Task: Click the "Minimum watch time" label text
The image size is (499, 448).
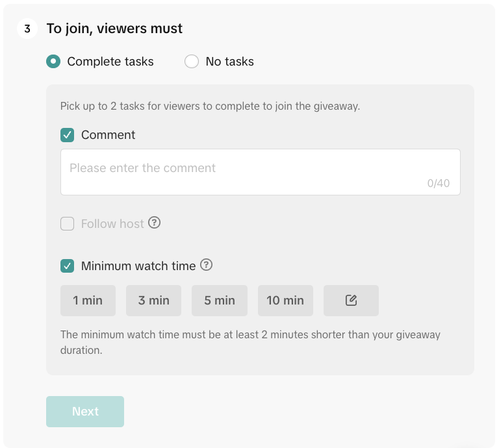Action: [138, 266]
